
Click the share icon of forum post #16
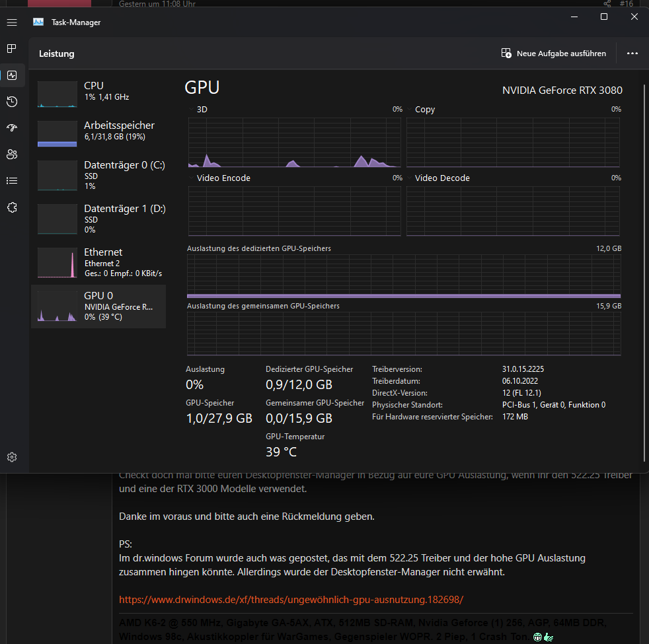pos(607,4)
